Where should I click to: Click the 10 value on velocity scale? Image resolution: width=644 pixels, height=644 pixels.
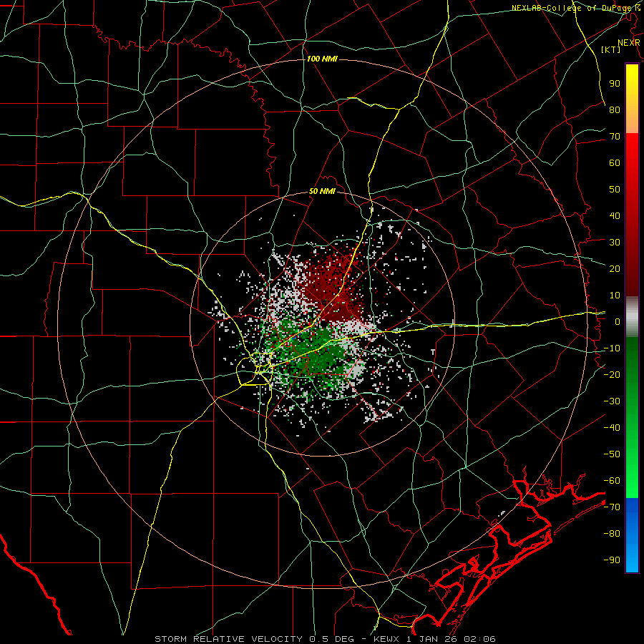[615, 296]
